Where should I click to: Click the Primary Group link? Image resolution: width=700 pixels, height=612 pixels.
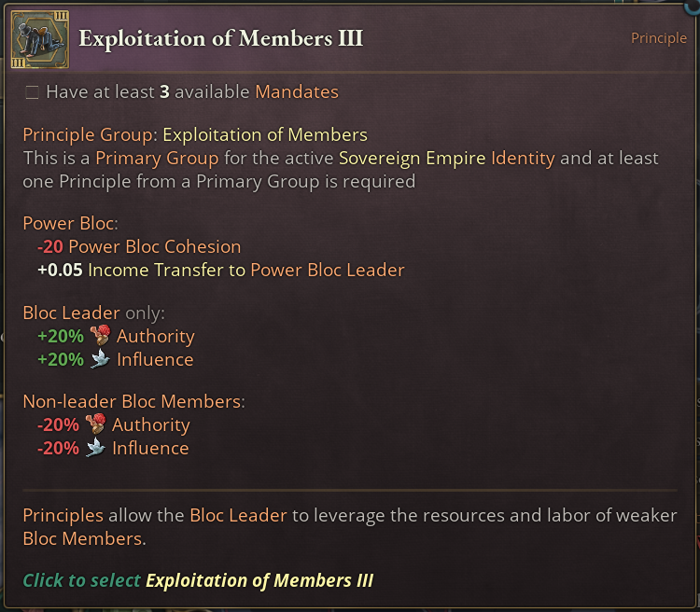click(157, 158)
